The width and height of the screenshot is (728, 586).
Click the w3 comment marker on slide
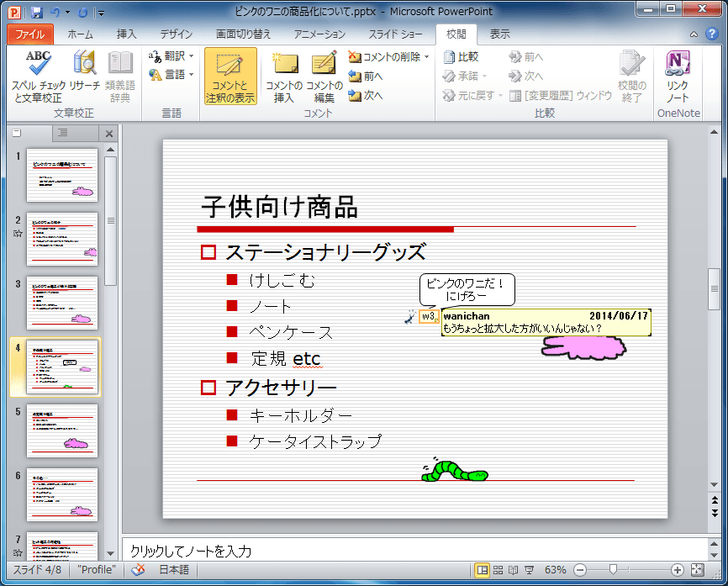coord(429,316)
